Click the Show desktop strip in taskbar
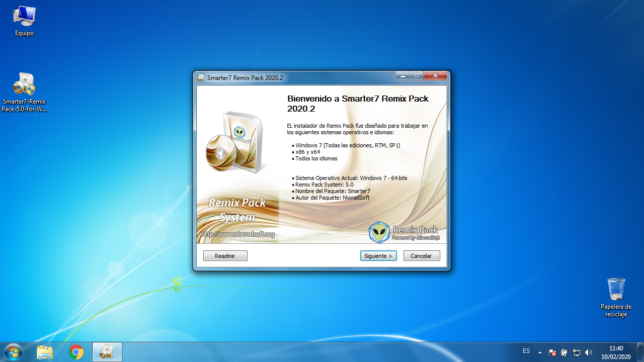The image size is (644, 362). pyautogui.click(x=640, y=352)
